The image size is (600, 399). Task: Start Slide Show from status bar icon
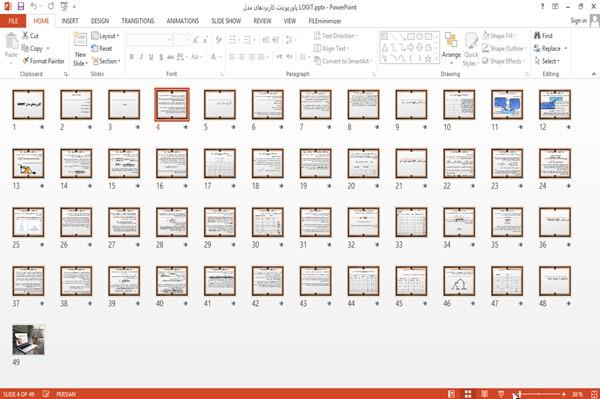pyautogui.click(x=501, y=394)
